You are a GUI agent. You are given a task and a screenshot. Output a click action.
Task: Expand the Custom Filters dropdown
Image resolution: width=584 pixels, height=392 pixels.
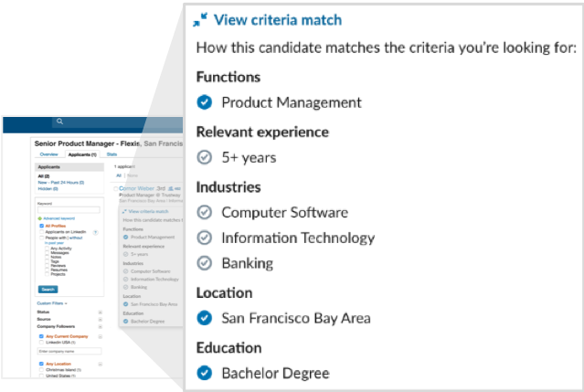pyautogui.click(x=51, y=302)
